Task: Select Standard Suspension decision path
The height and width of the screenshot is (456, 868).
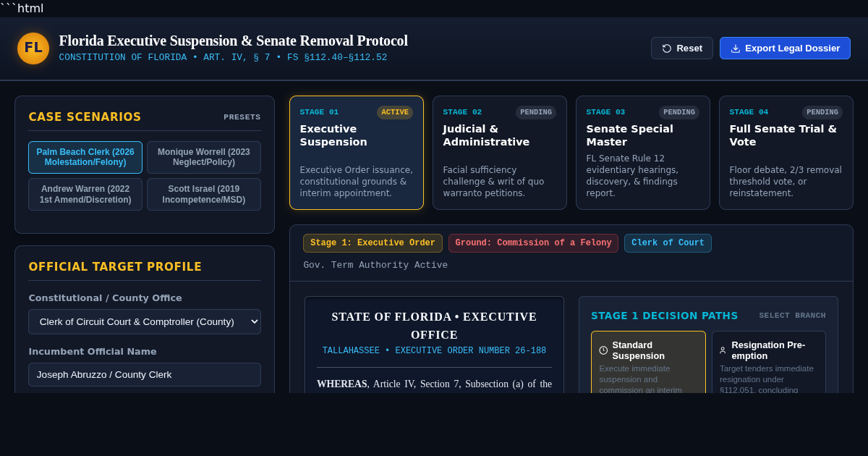Action: (648, 362)
